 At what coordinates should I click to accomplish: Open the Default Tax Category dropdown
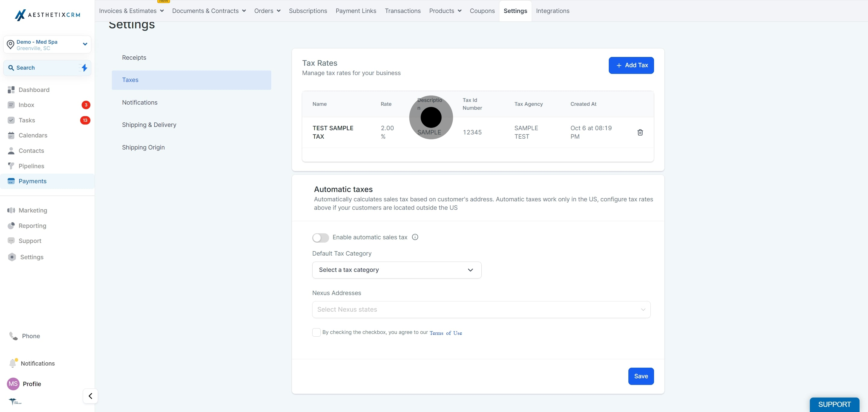tap(397, 270)
